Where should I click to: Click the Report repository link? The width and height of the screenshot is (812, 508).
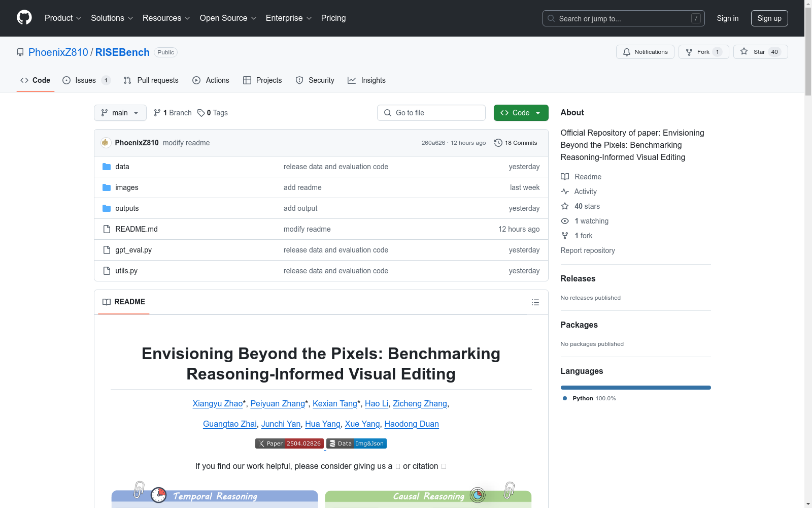pos(588,250)
